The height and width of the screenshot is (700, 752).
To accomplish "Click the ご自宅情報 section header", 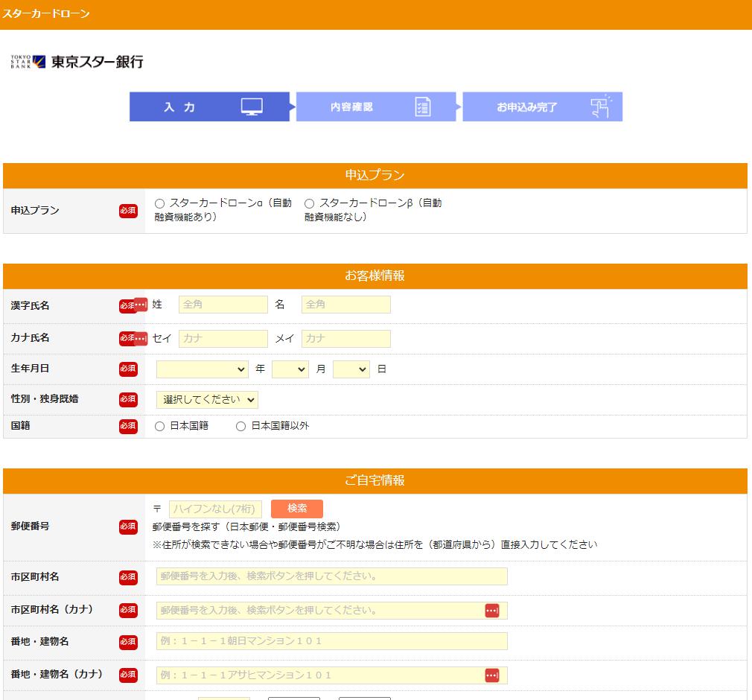I will click(x=375, y=481).
